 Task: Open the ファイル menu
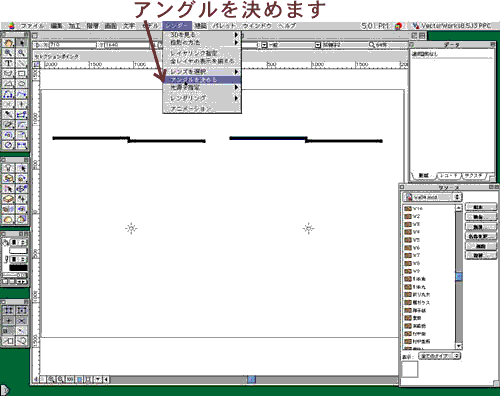pyautogui.click(x=32, y=26)
